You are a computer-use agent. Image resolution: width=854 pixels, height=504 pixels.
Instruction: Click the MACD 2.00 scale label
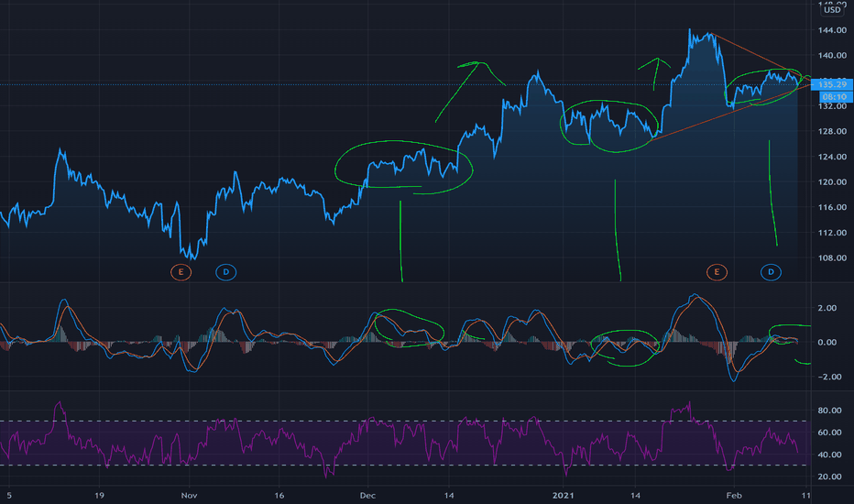(x=827, y=308)
